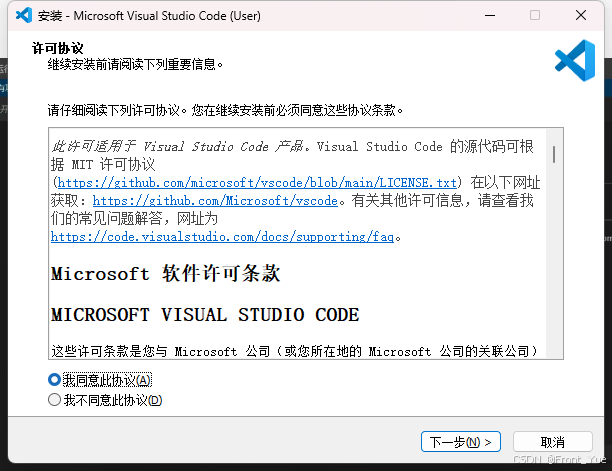Click the "下一步(N) >" button

461,442
